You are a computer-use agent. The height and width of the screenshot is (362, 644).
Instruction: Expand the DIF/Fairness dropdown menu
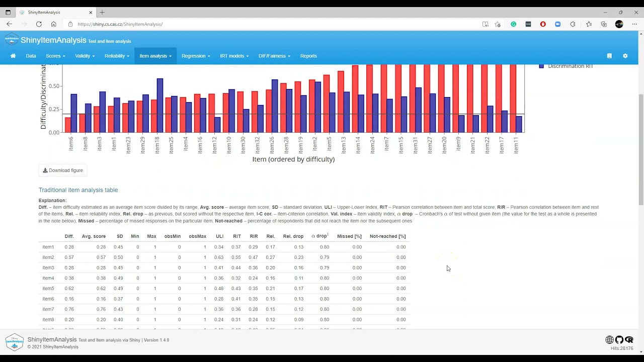(x=274, y=56)
